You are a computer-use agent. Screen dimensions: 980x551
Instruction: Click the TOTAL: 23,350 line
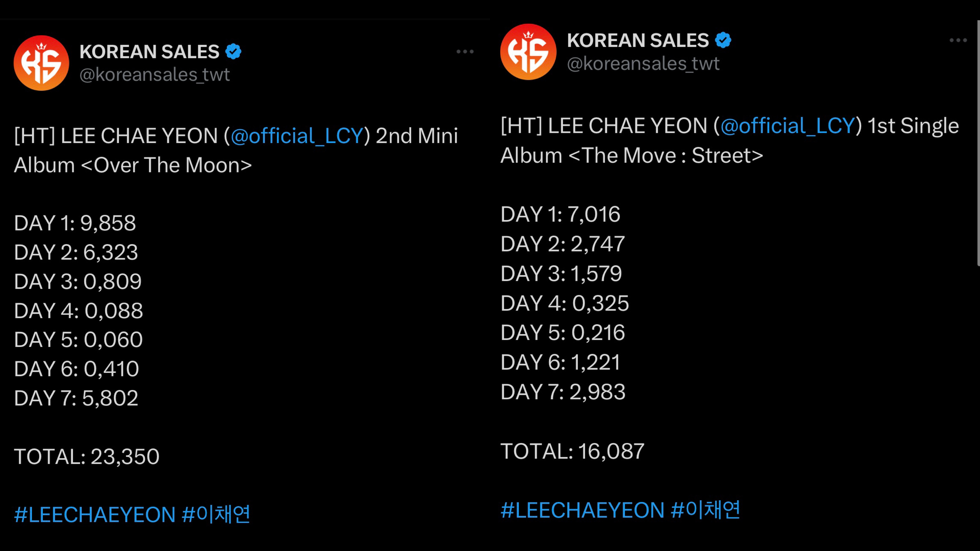(87, 456)
